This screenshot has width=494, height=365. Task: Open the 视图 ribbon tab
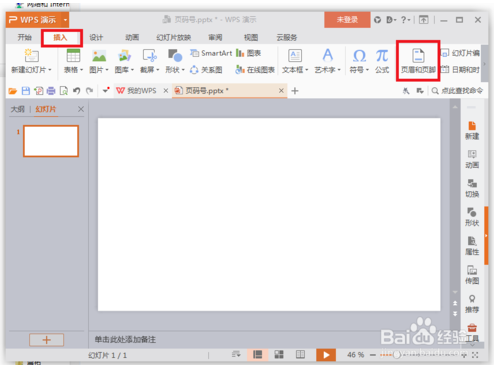251,37
